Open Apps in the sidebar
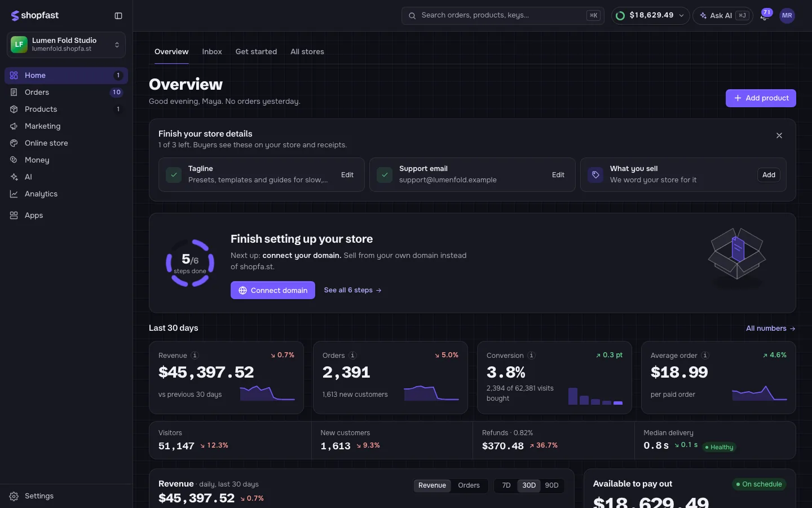Screen dimensions: 812x508 click(66, 216)
